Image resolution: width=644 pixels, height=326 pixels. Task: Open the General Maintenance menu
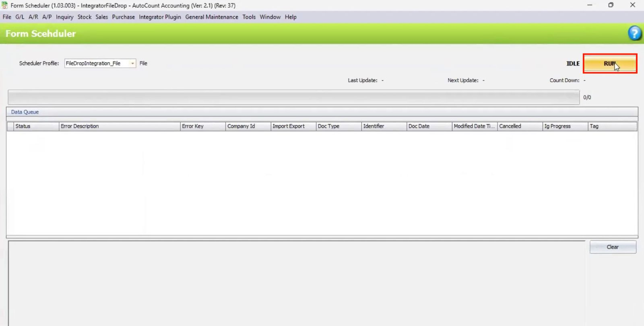tap(211, 17)
